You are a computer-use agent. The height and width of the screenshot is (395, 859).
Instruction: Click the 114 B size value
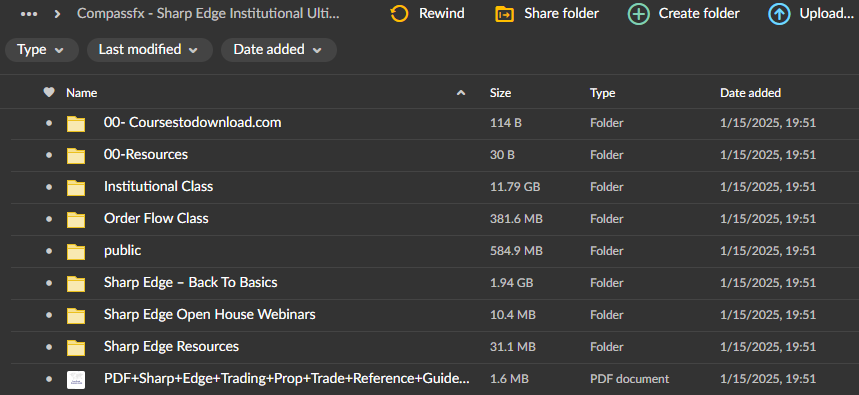pyautogui.click(x=506, y=123)
